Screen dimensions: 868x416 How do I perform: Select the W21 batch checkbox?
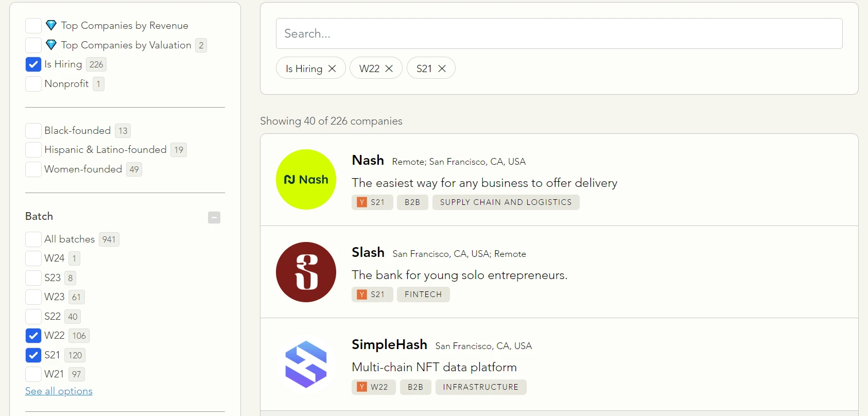[33, 374]
